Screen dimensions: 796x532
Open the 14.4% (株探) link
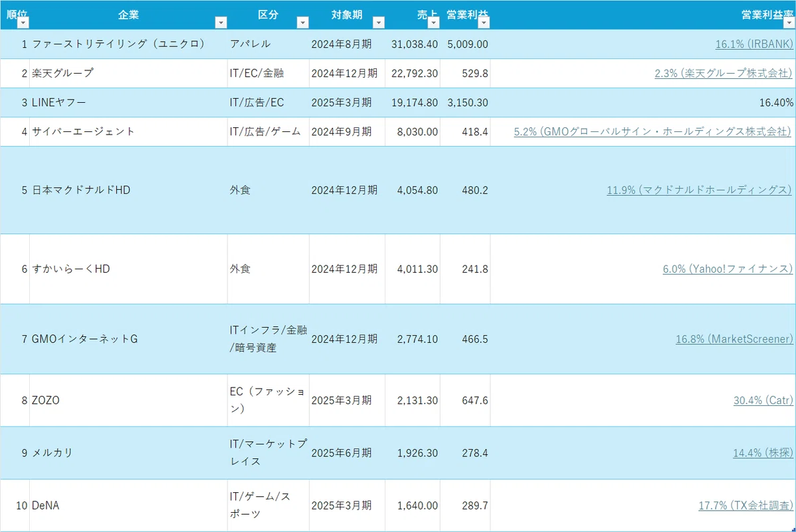click(x=763, y=453)
